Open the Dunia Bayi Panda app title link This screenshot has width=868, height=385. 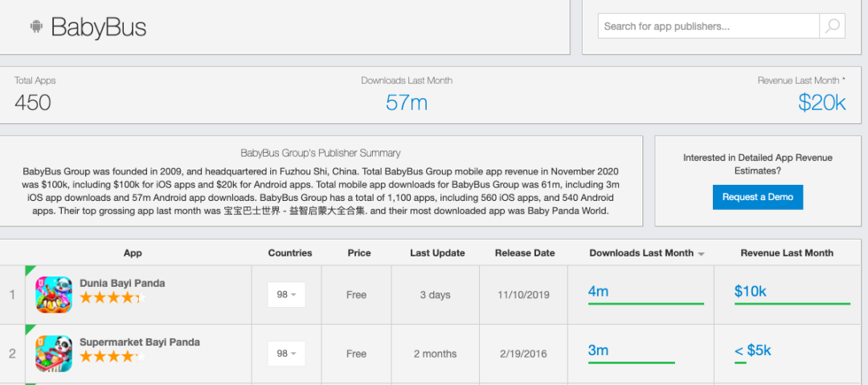[122, 283]
